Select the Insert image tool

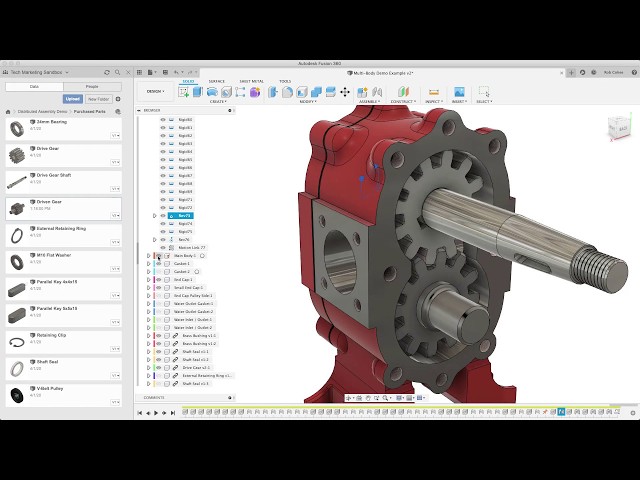[x=459, y=92]
